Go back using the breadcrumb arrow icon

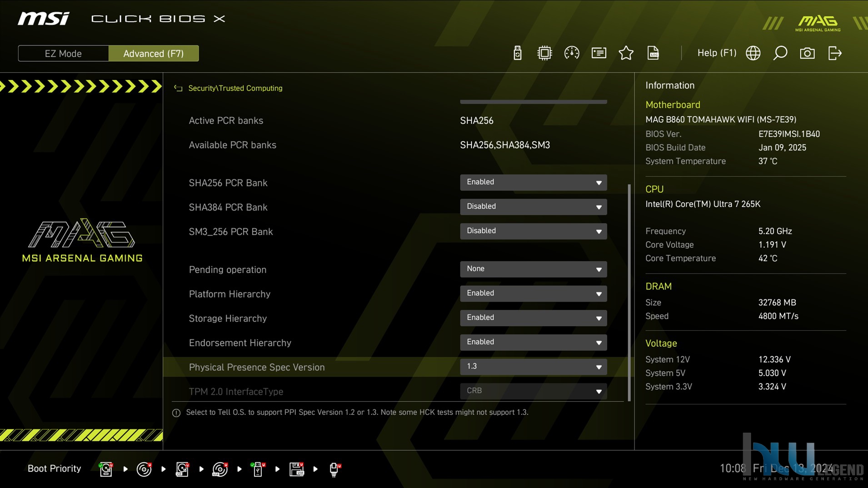(178, 88)
